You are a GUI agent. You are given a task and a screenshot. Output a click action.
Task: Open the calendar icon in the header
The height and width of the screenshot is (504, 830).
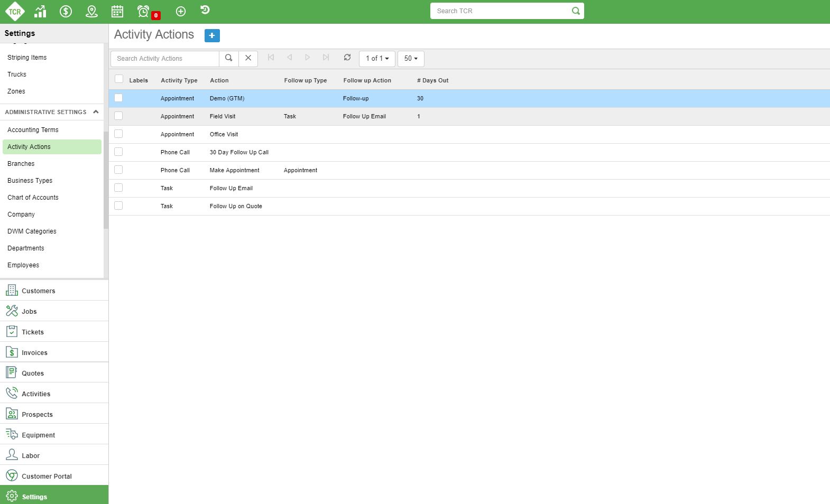tap(117, 11)
